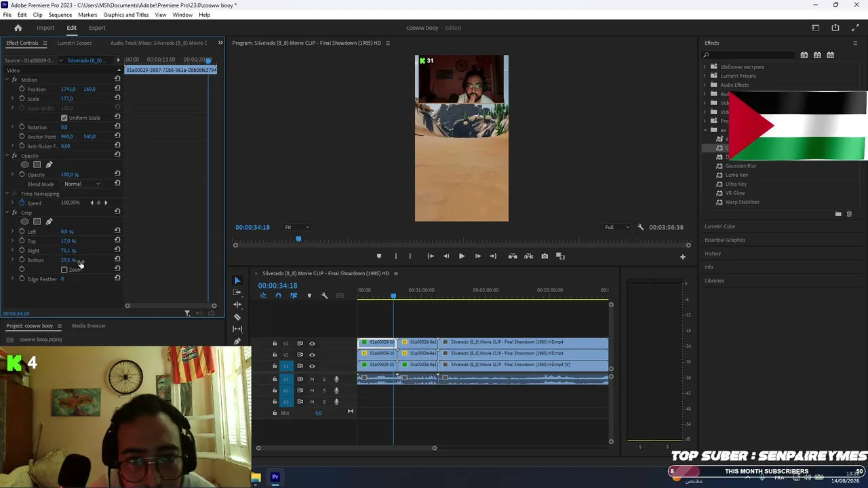Create rectangle mask under Opacity effect
This screenshot has width=868, height=488.
(x=37, y=165)
